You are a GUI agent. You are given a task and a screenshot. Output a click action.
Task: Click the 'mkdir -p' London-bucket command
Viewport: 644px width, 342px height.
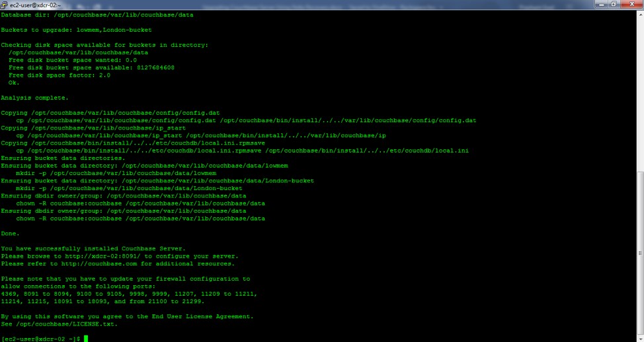pyautogui.click(x=130, y=189)
